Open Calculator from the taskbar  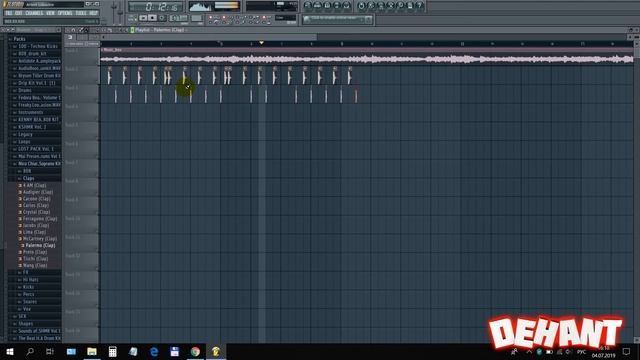113,351
